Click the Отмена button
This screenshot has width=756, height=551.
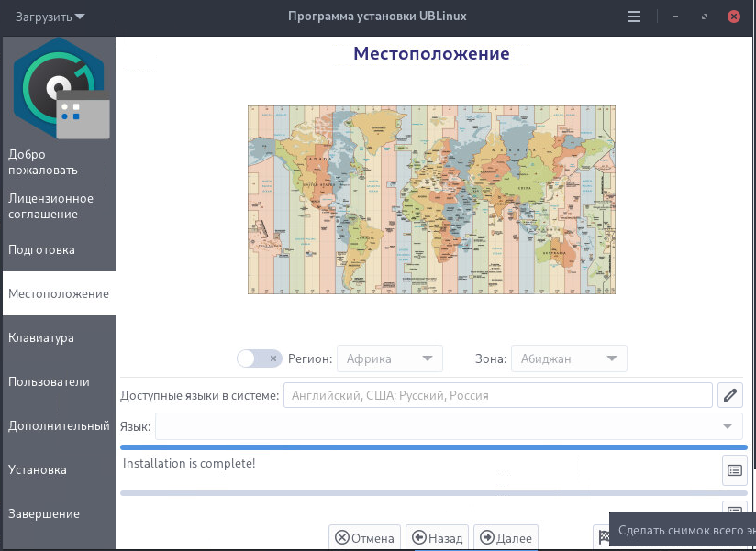click(365, 538)
